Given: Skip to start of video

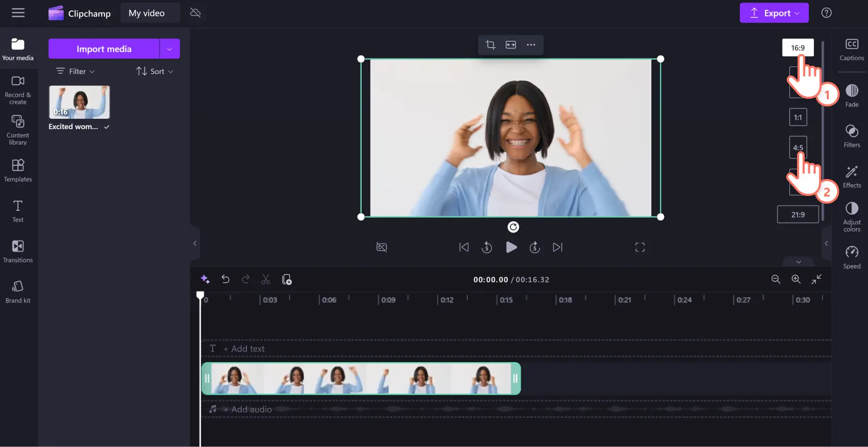Looking at the screenshot, I should coord(464,247).
